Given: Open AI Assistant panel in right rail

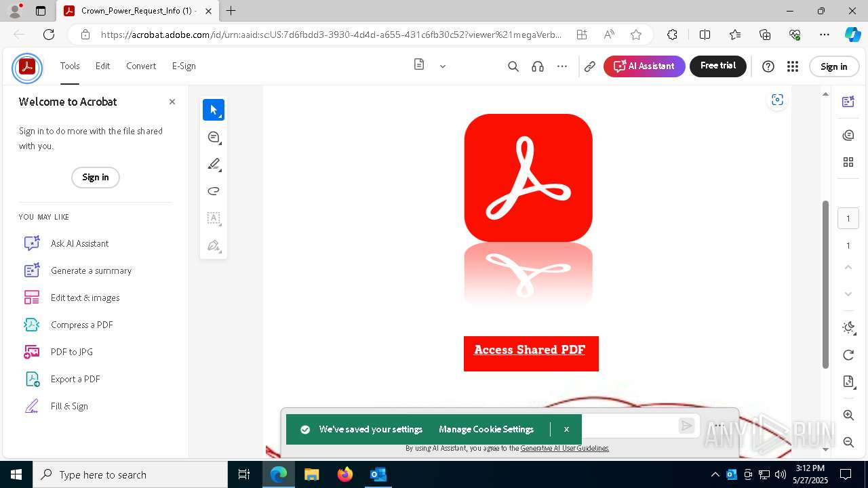Looking at the screenshot, I should coord(848,102).
